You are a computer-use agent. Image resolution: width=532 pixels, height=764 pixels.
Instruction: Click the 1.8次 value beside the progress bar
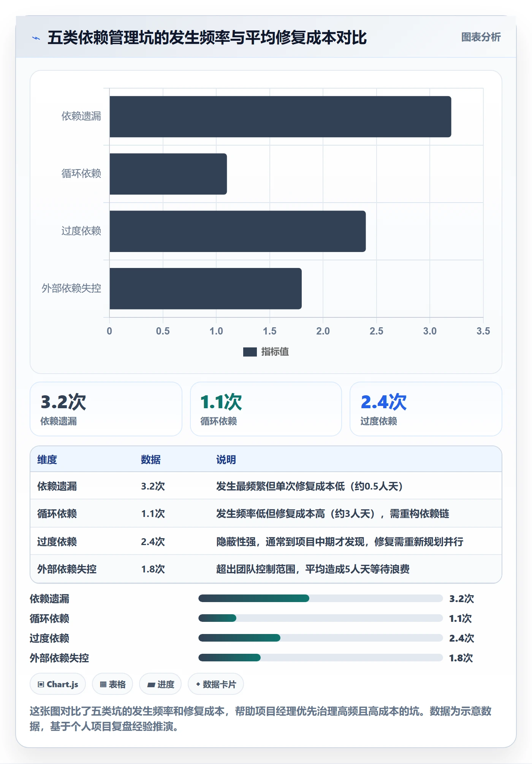461,658
